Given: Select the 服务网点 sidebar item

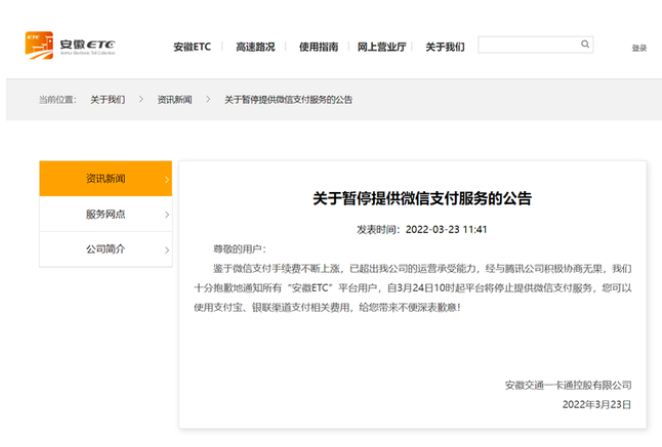Looking at the screenshot, I should (106, 214).
